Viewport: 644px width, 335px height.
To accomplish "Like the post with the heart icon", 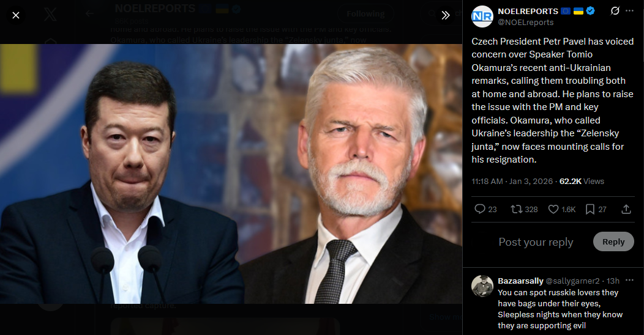I will (x=562, y=210).
